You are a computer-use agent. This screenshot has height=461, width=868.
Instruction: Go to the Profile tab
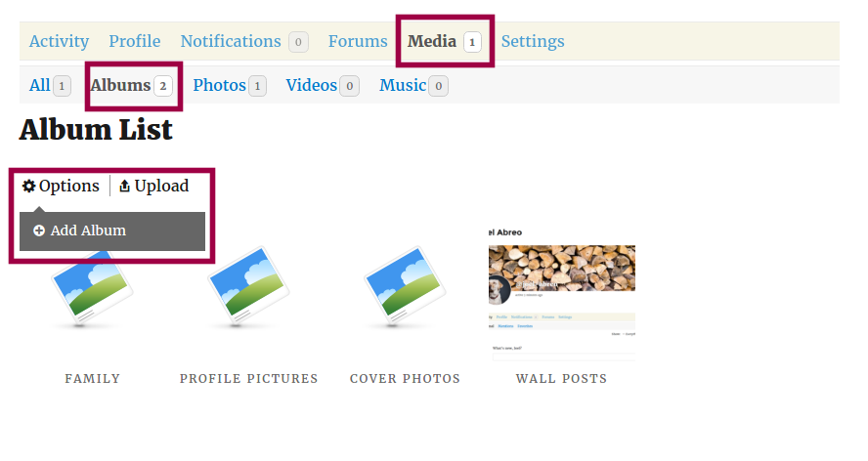(135, 41)
